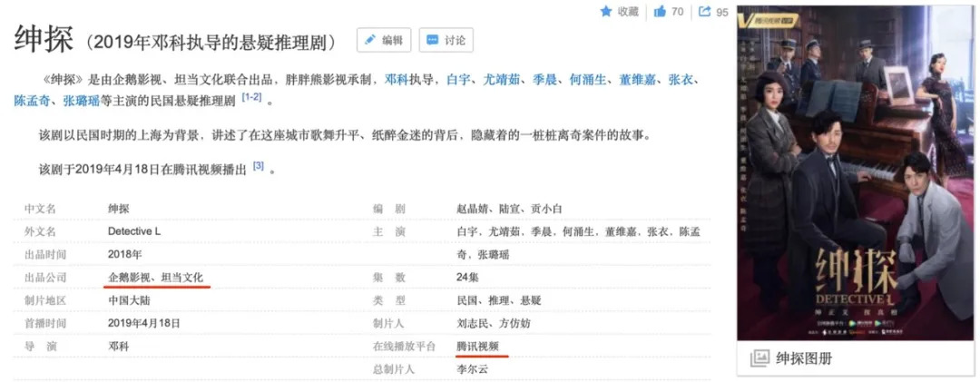Click the 企鹅影视、坦当文化 company value
Viewport: 980px width, 382px height.
coord(156,277)
